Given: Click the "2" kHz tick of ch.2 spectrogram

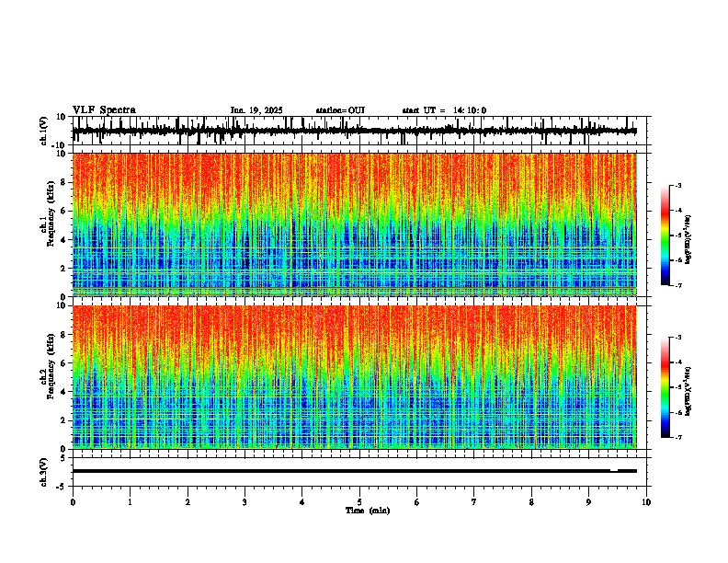Looking at the screenshot, I should coord(63,420).
